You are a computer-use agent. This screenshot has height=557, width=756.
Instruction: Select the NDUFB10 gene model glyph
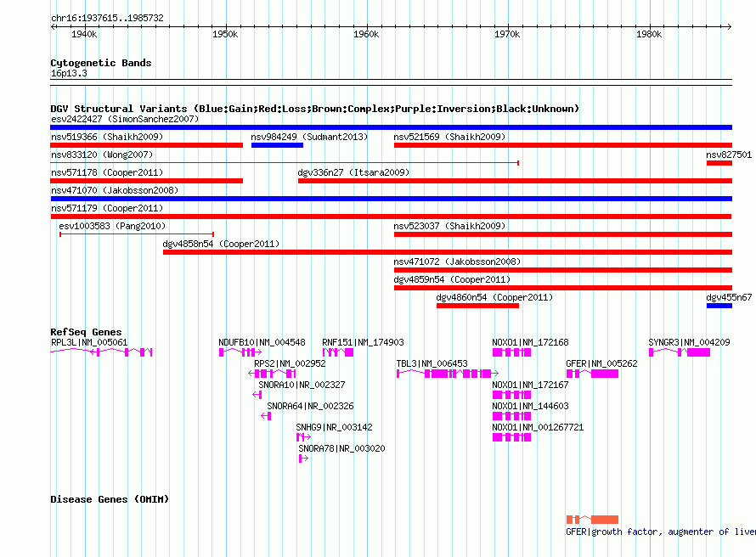(240, 352)
